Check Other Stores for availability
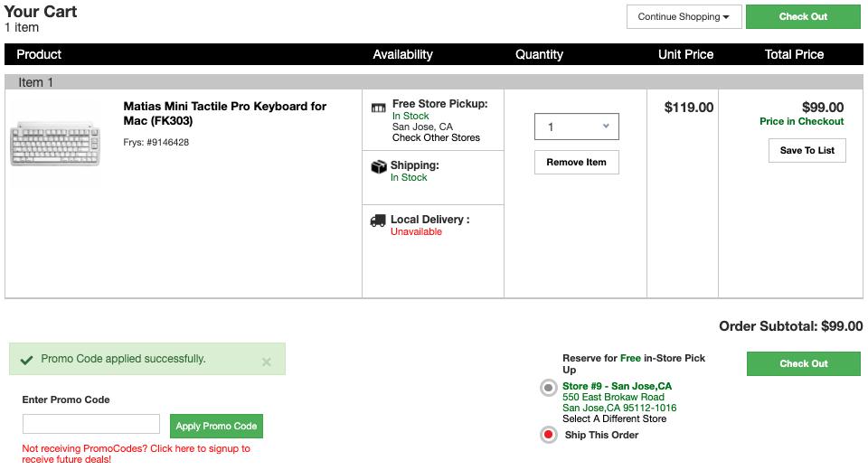Viewport: 868px width, 470px height. click(x=436, y=137)
